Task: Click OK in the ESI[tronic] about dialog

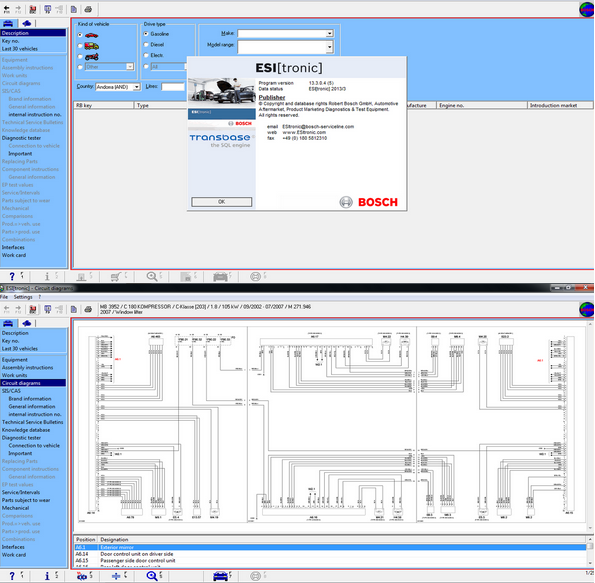Action: point(222,202)
